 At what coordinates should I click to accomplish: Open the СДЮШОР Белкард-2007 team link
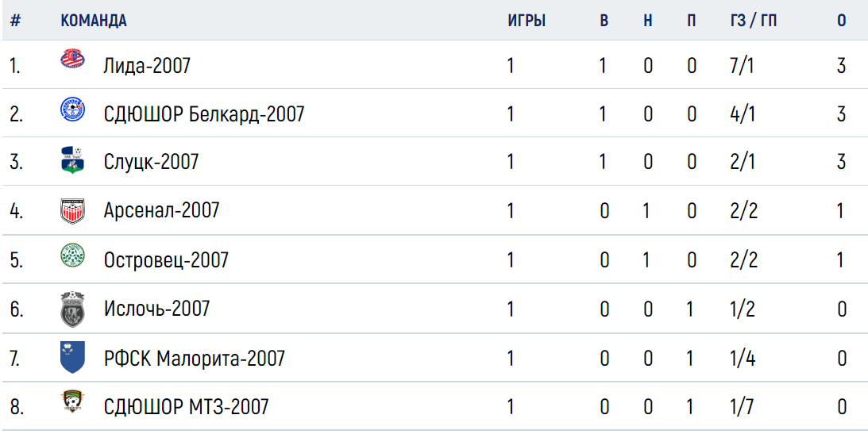pyautogui.click(x=204, y=114)
